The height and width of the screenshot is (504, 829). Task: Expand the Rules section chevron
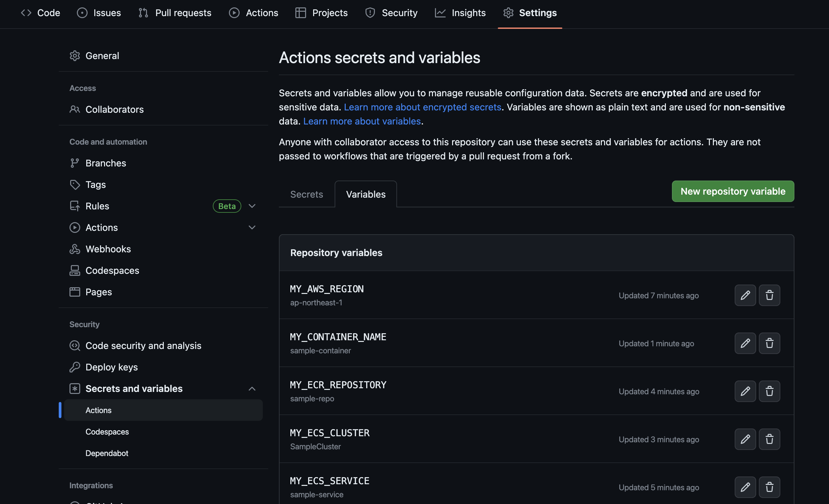(252, 206)
